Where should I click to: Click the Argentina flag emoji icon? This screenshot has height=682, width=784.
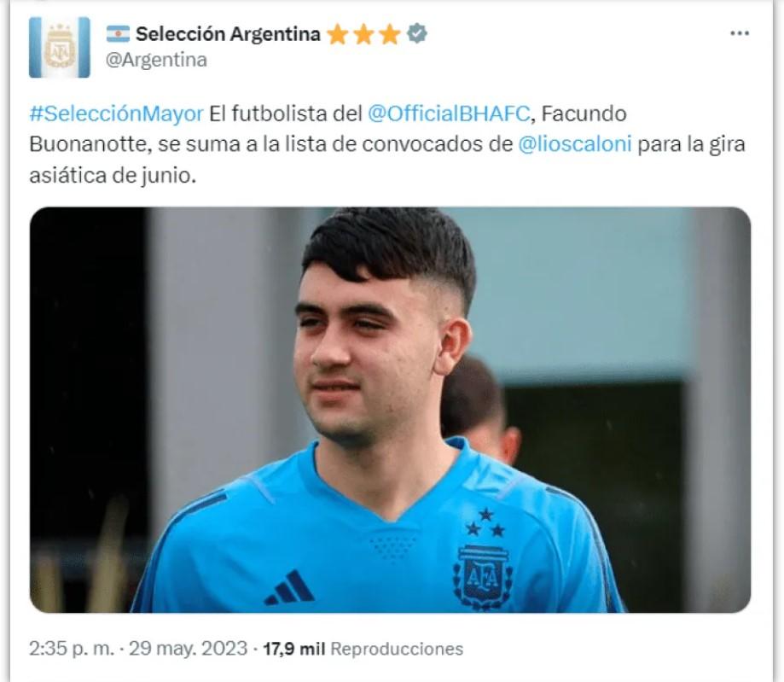click(x=118, y=34)
